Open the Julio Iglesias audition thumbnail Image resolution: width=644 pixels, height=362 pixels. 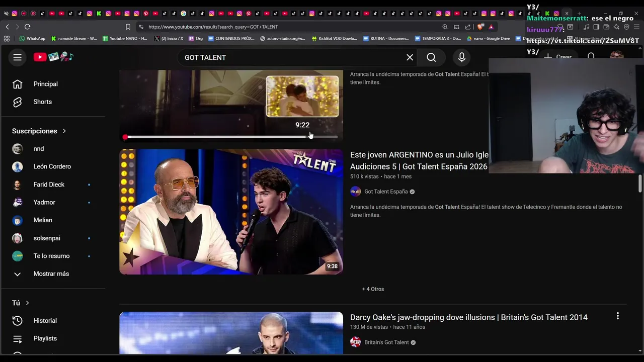[x=231, y=212]
